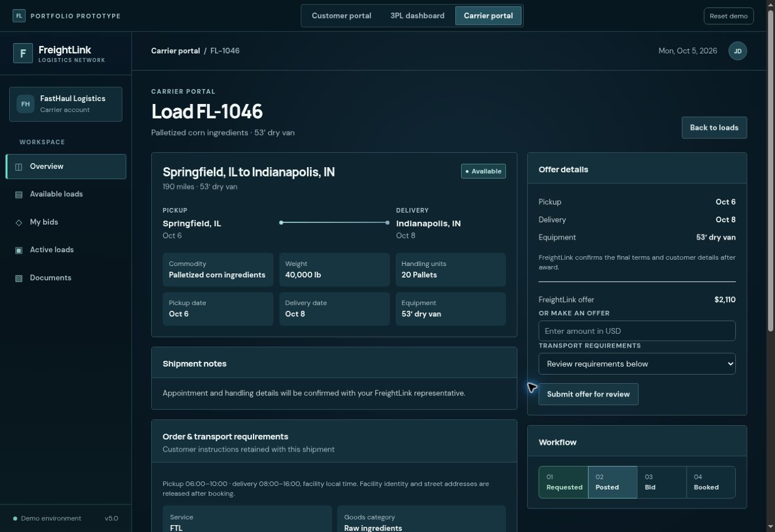Open Documents in the sidebar
775x532 pixels.
point(66,278)
